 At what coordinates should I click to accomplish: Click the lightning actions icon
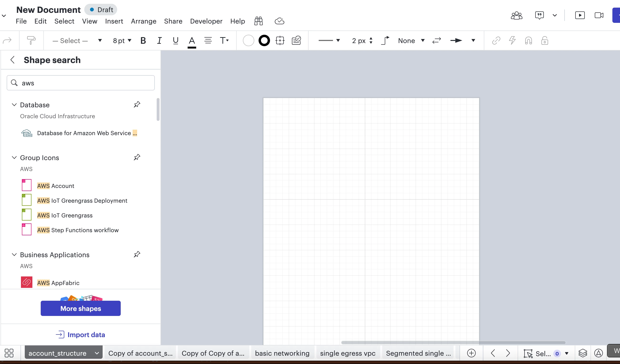pyautogui.click(x=512, y=40)
